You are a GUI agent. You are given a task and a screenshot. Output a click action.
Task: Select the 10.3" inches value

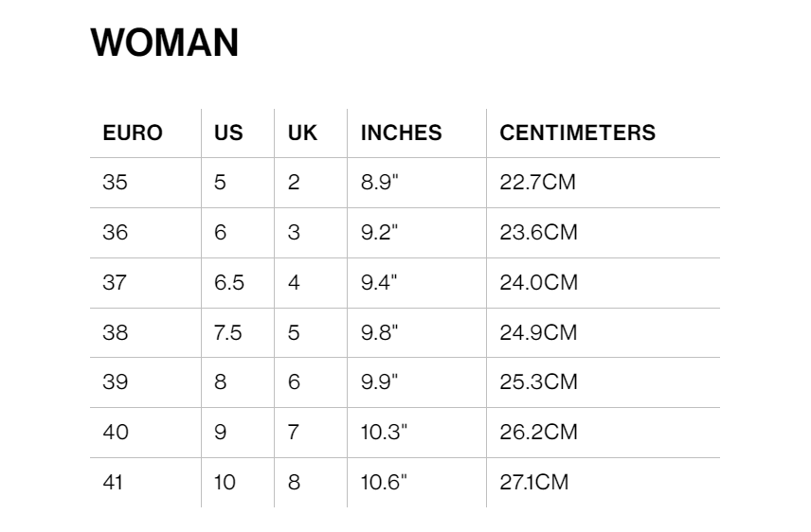point(384,432)
